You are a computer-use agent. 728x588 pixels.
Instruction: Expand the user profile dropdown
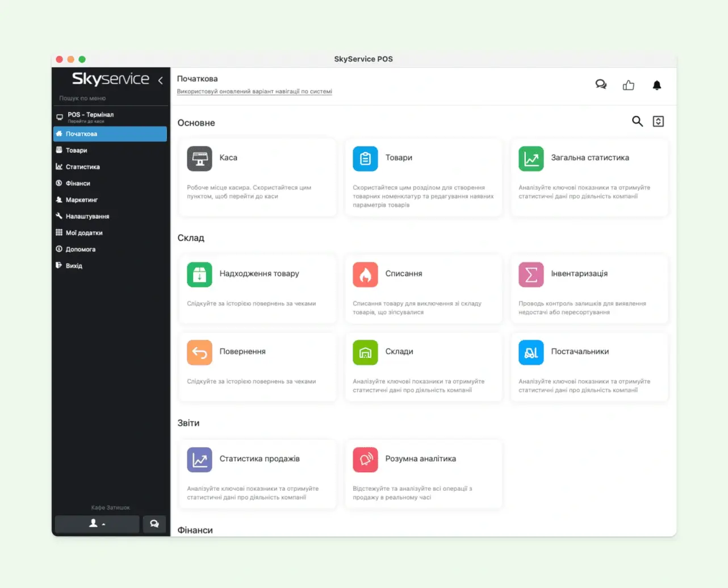(97, 524)
